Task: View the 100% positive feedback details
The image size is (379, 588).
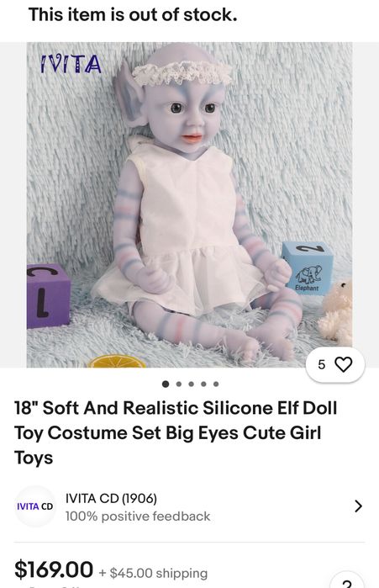Action: [x=138, y=516]
